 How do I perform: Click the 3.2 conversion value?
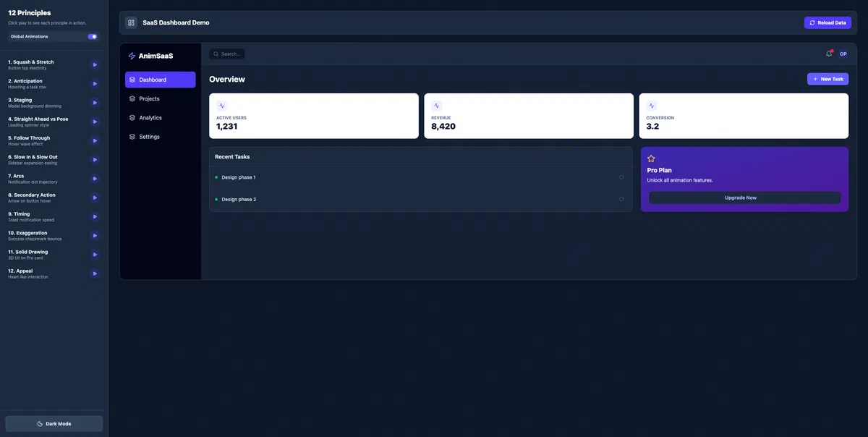(652, 126)
